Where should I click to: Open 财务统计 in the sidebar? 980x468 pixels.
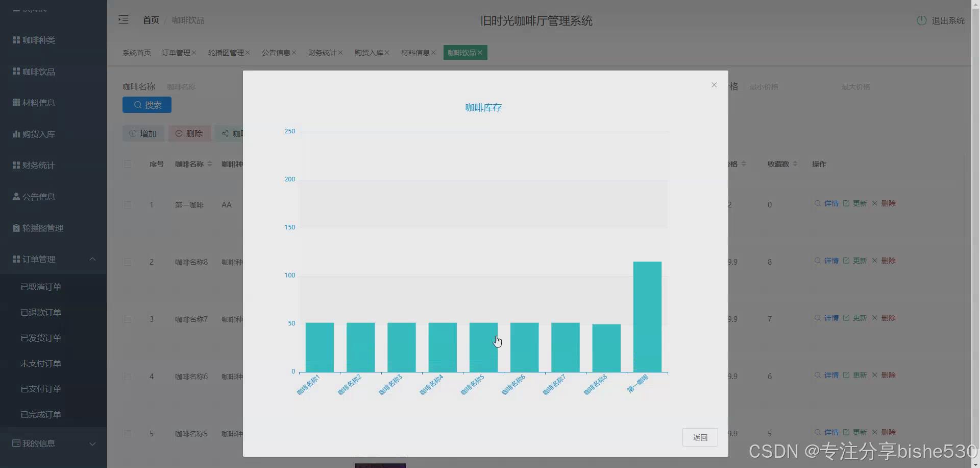pyautogui.click(x=16, y=165)
